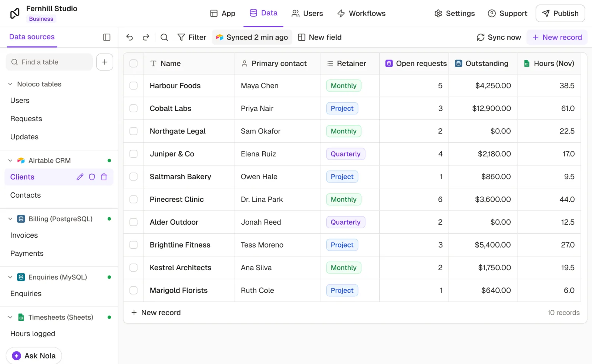Select all records header checkbox

[134, 64]
